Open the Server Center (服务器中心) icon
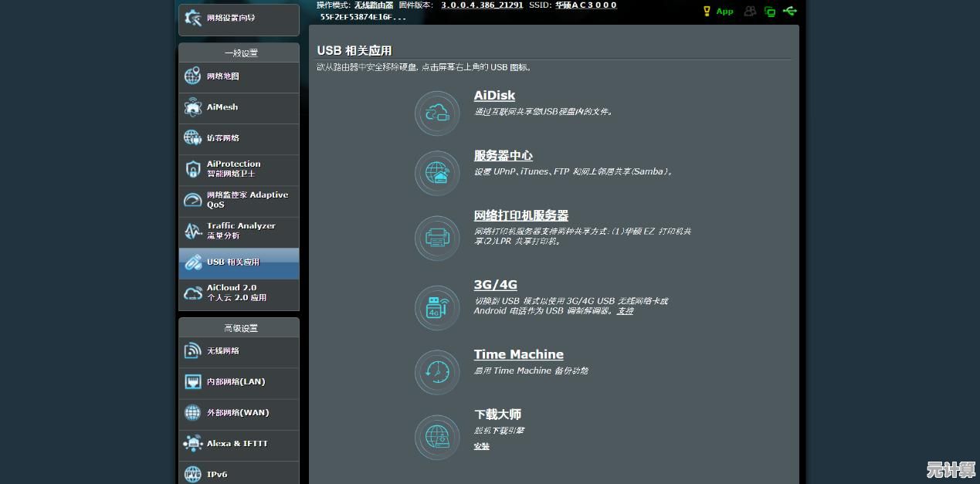This screenshot has height=484, width=980. tap(437, 173)
